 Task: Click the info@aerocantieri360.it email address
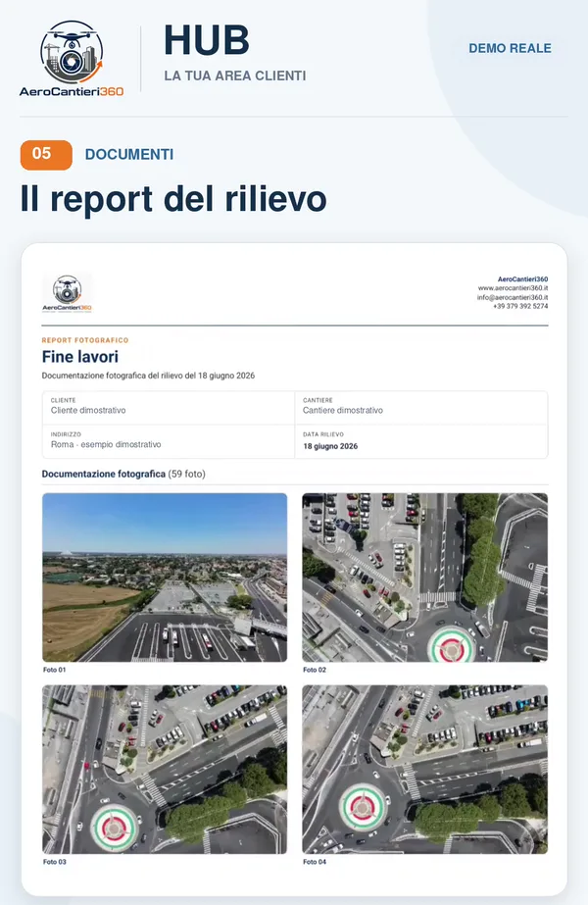point(513,297)
